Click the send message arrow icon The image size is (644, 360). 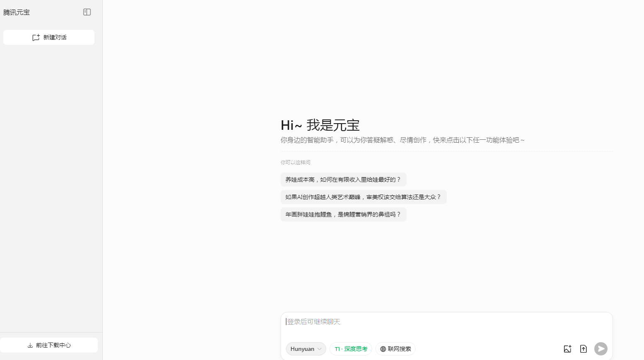(x=601, y=348)
